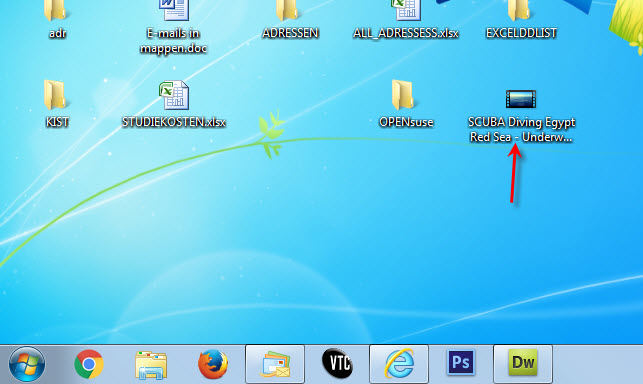This screenshot has height=384, width=643.
Task: Click the VTC taskbar icon
Action: click(x=337, y=363)
